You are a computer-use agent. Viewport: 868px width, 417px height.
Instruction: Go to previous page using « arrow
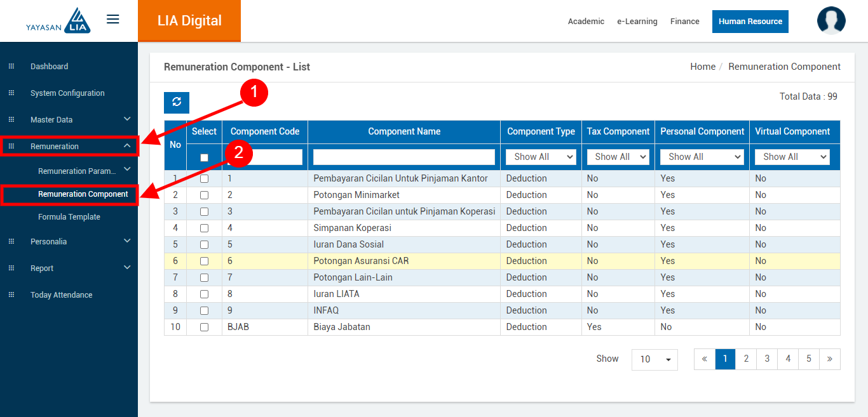point(705,359)
